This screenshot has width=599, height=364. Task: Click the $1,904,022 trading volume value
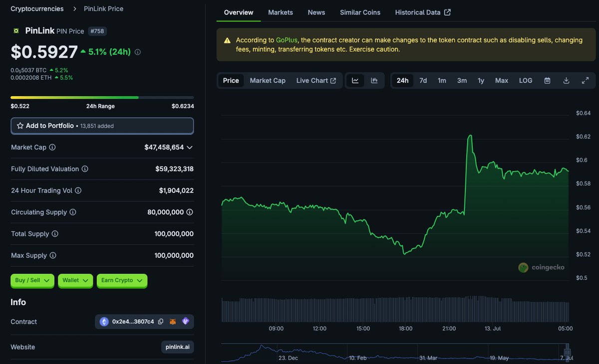(x=176, y=190)
